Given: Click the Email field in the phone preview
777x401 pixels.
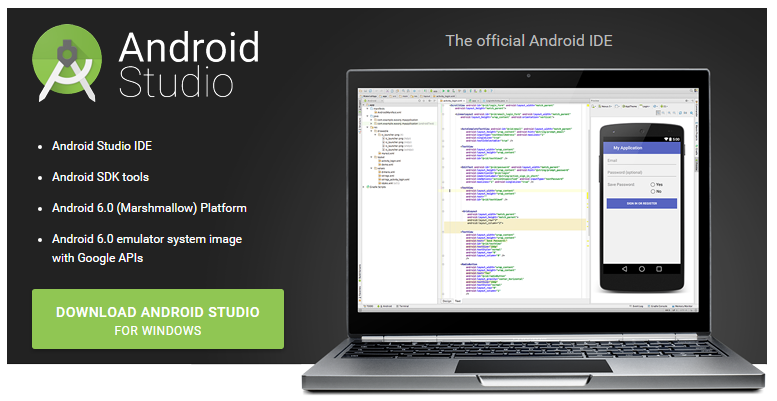Looking at the screenshot, I should [642, 161].
